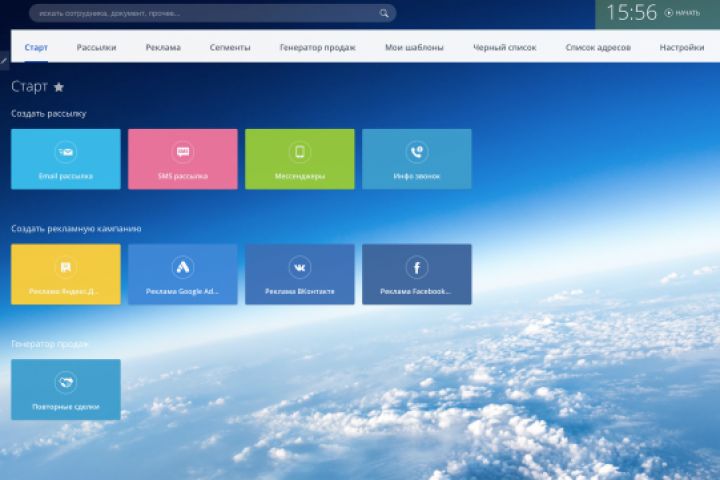Switch to the Сегменты tab
Image resolution: width=720 pixels, height=480 pixels.
[230, 47]
